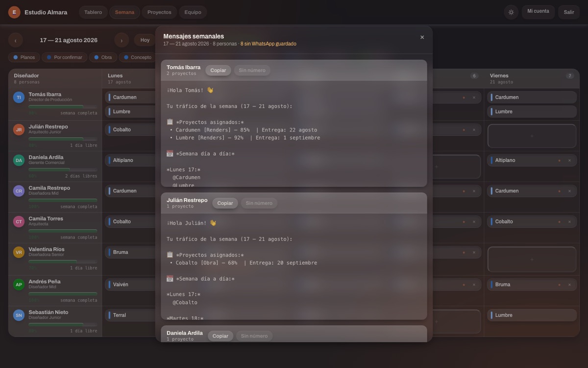
Task: Open the Lumbre chip on Sebastián Nieto's Friday
Action: pyautogui.click(x=532, y=315)
